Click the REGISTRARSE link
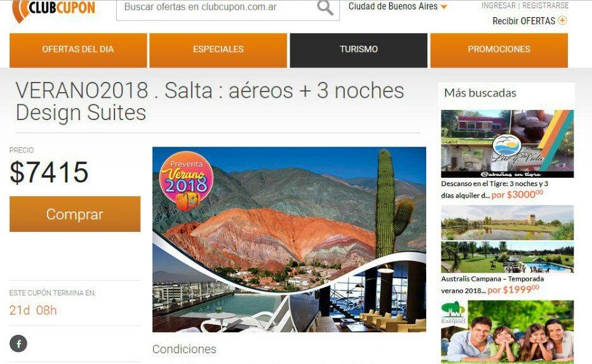592x364 pixels. 545,5
